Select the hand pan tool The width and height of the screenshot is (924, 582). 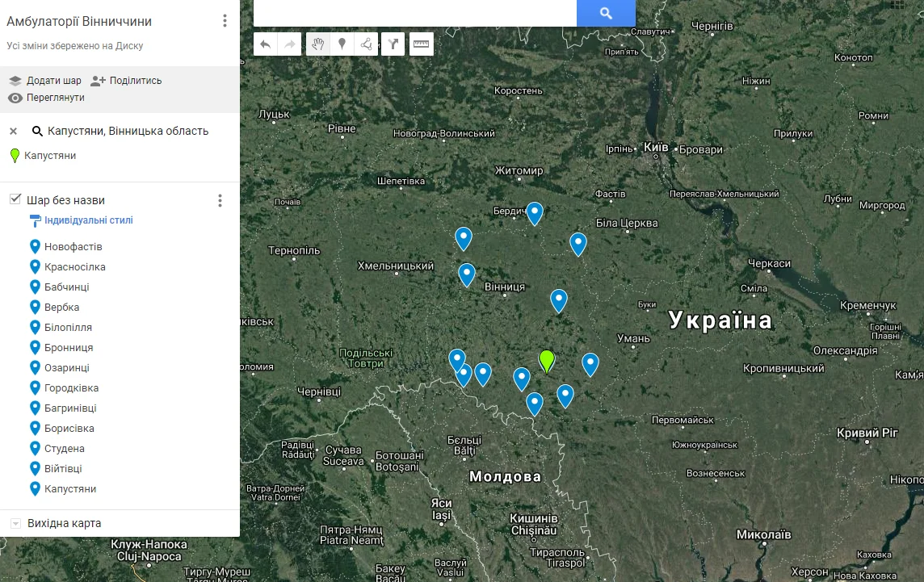point(317,44)
